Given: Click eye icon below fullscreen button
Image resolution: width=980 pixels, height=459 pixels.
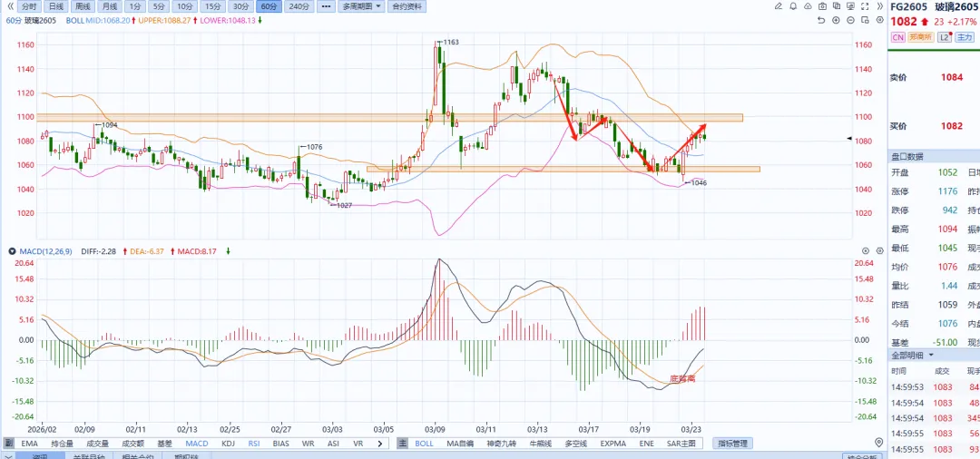Looking at the screenshot, I should point(880,20).
